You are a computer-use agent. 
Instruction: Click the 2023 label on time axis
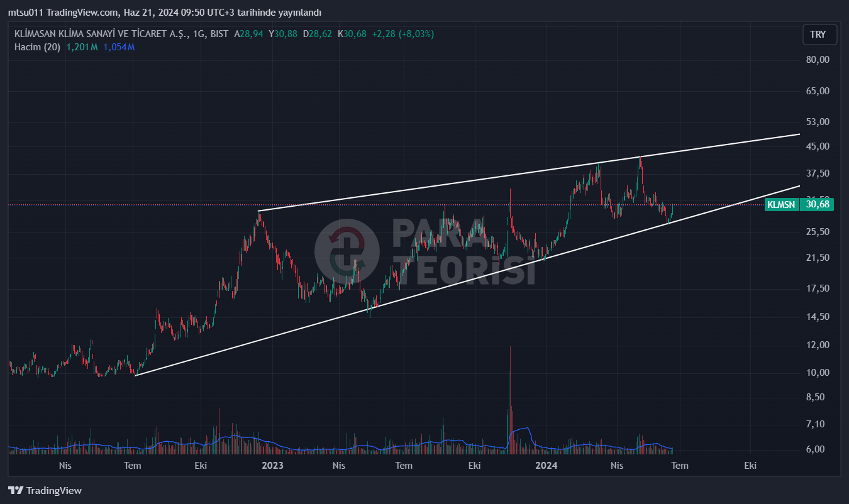272,466
